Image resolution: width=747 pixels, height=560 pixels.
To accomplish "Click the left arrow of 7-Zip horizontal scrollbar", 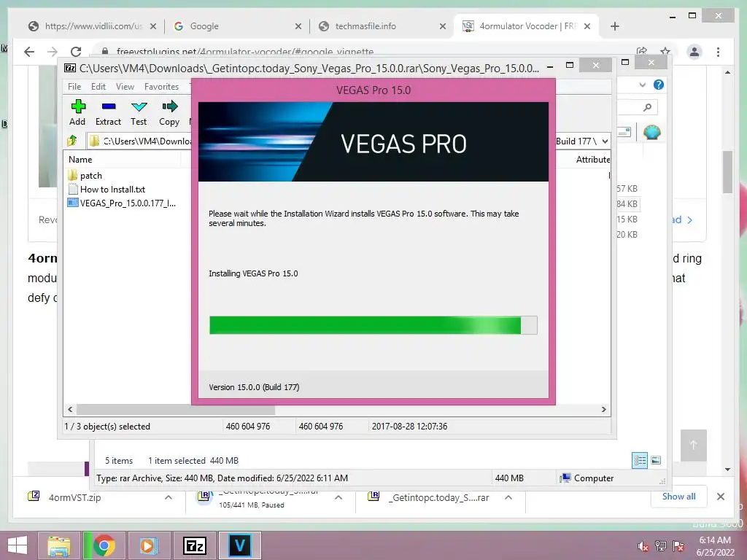I will point(70,410).
